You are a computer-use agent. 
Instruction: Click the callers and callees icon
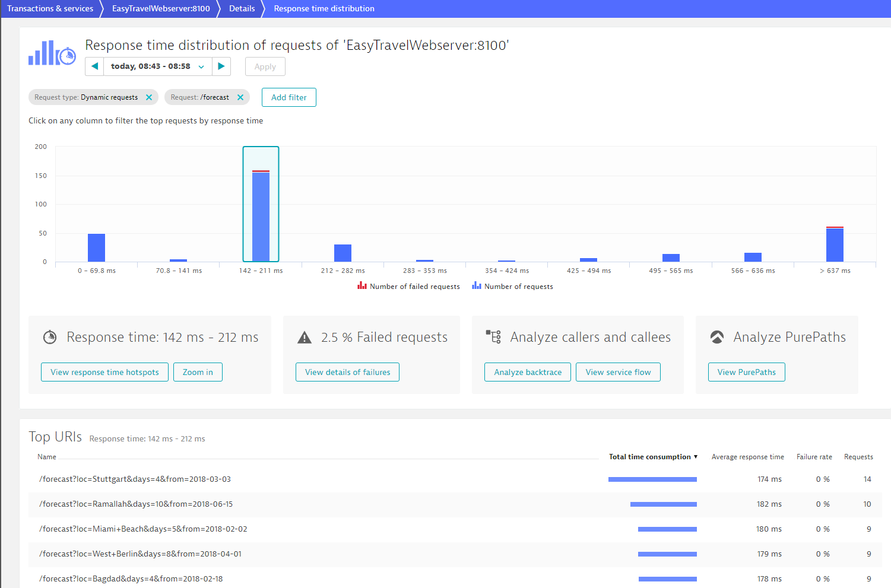click(493, 337)
